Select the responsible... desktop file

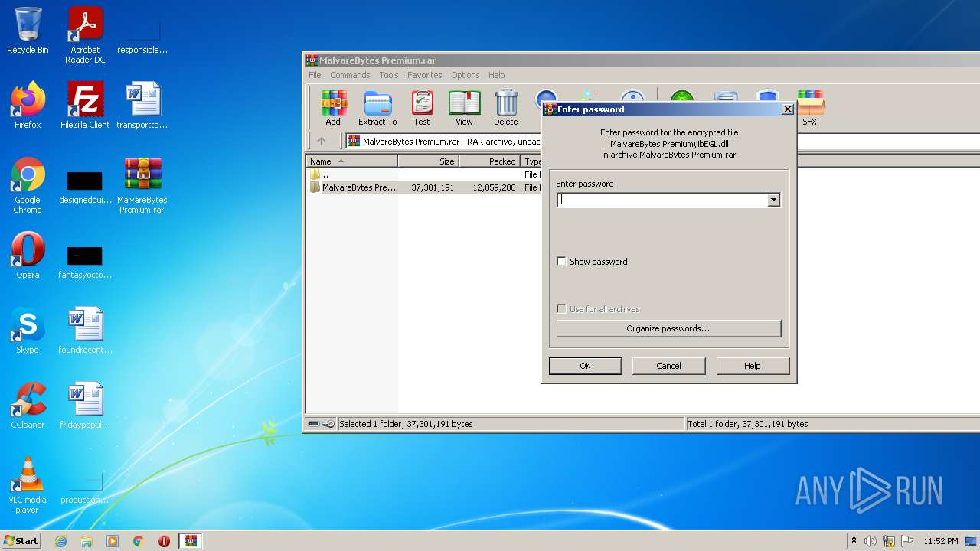click(142, 35)
